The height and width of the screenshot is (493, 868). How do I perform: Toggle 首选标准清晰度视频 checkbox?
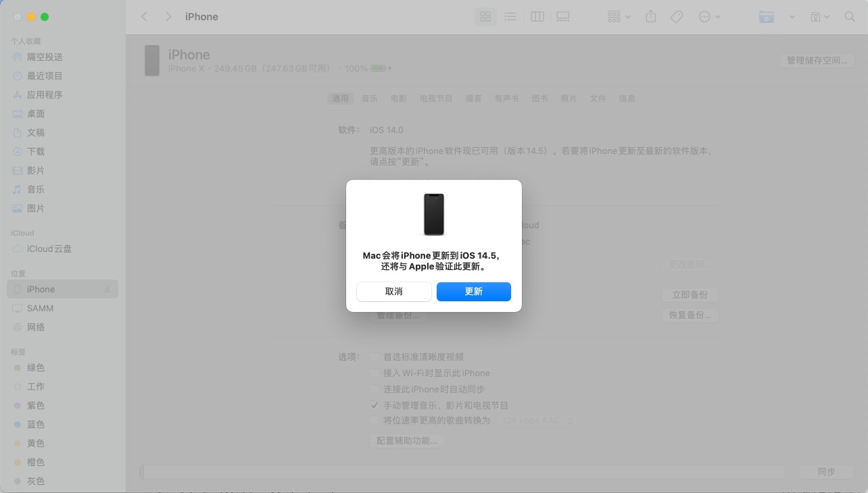[x=375, y=357]
